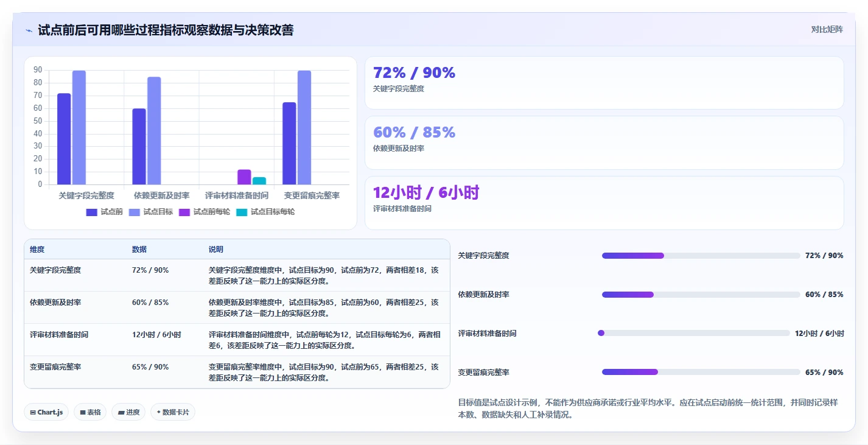Select the 关键字段完整度 table row cell
Viewport: 868px width, 445px height.
[x=55, y=270]
